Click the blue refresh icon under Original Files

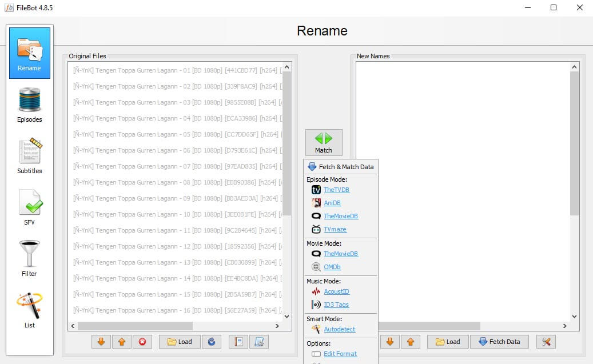[x=212, y=342]
